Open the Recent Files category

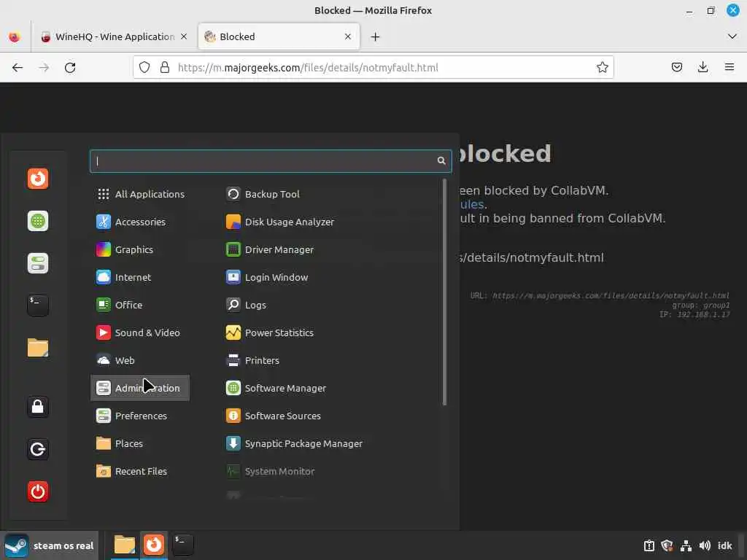(x=140, y=471)
